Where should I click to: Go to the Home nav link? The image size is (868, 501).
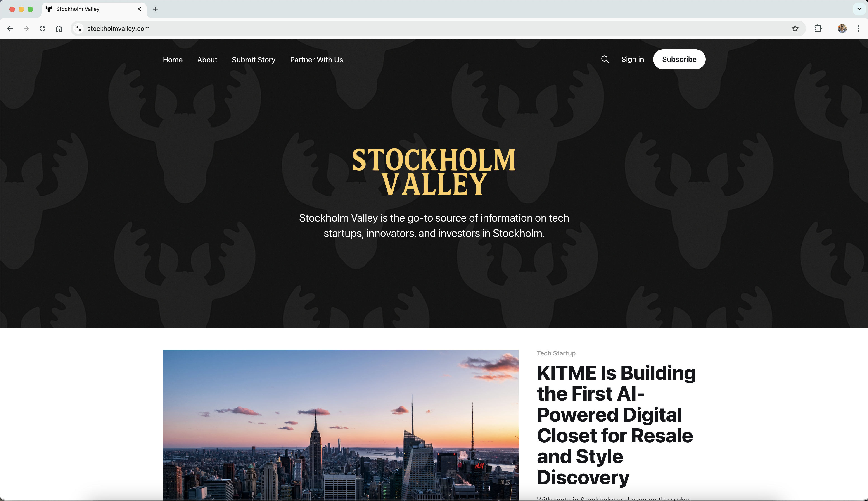pos(173,60)
